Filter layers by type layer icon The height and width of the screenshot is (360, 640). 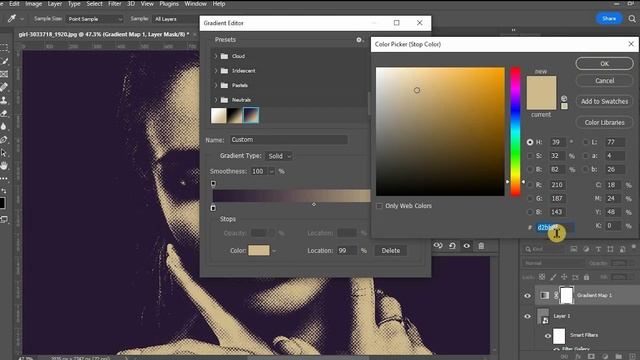tap(598, 249)
